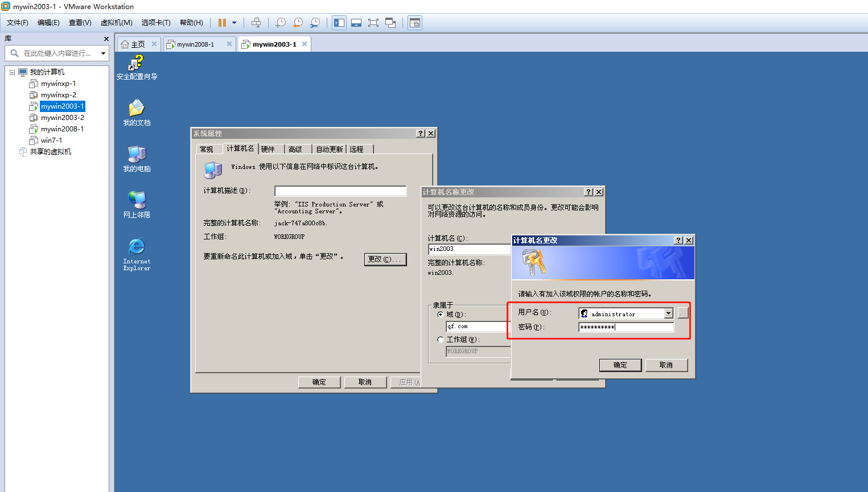Select the 域(D) radio button

[441, 315]
